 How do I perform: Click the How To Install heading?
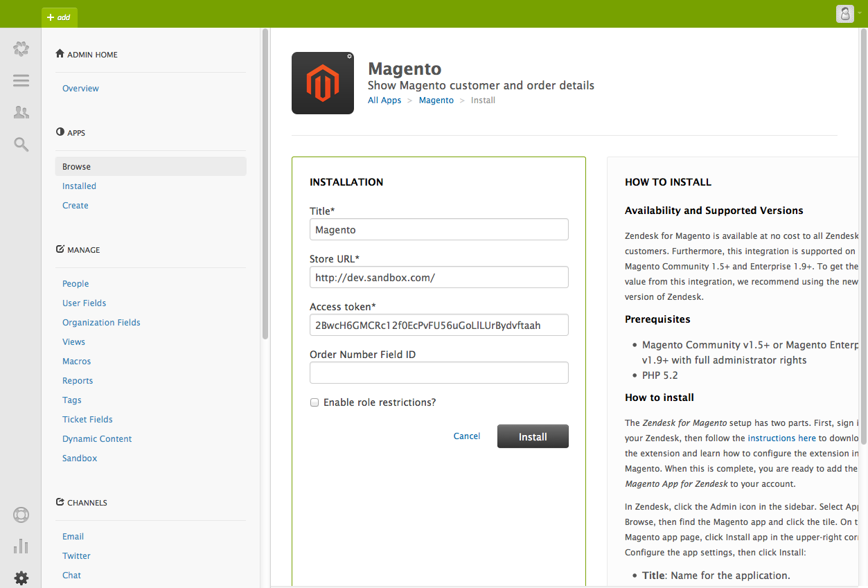pos(668,182)
